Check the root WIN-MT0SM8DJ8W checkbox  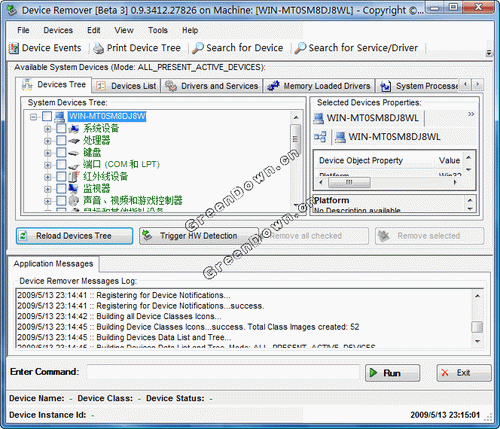point(47,116)
